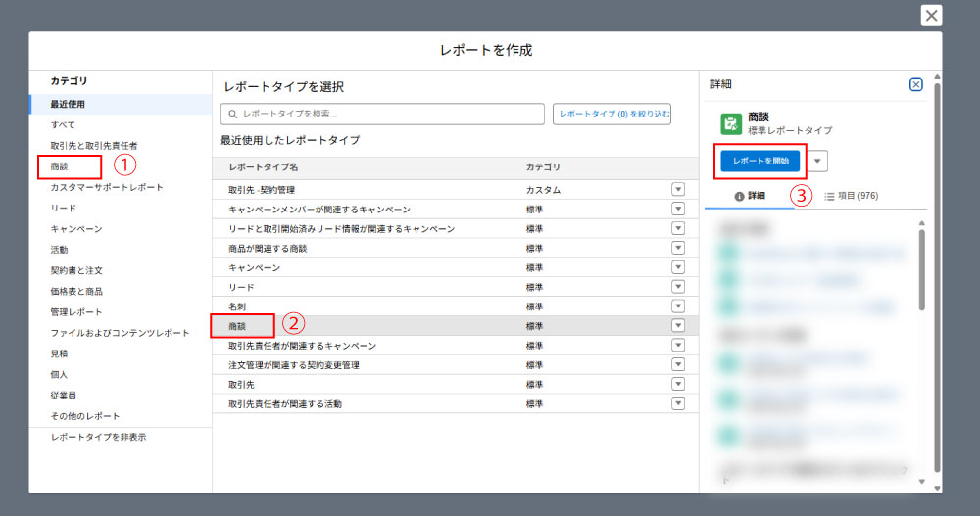This screenshot has width=980, height=516.
Task: Open dropdown for 取引先 -契約管理 row
Action: (x=678, y=189)
